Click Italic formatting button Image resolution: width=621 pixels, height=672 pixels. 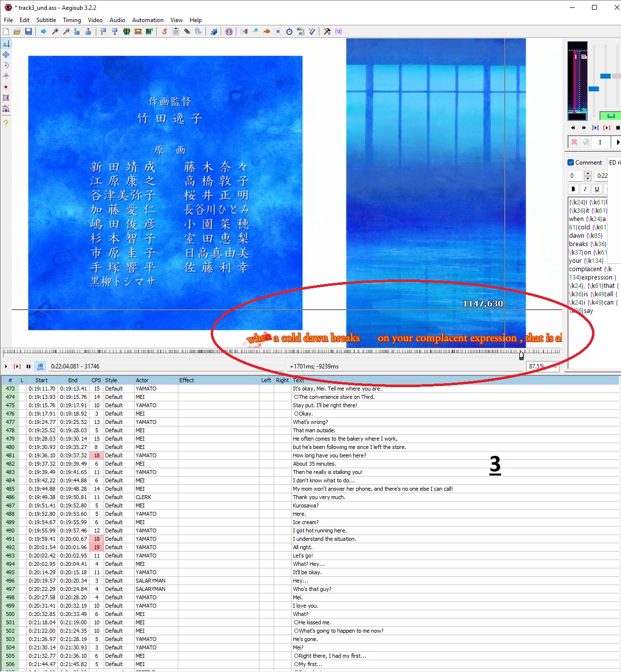tap(585, 189)
